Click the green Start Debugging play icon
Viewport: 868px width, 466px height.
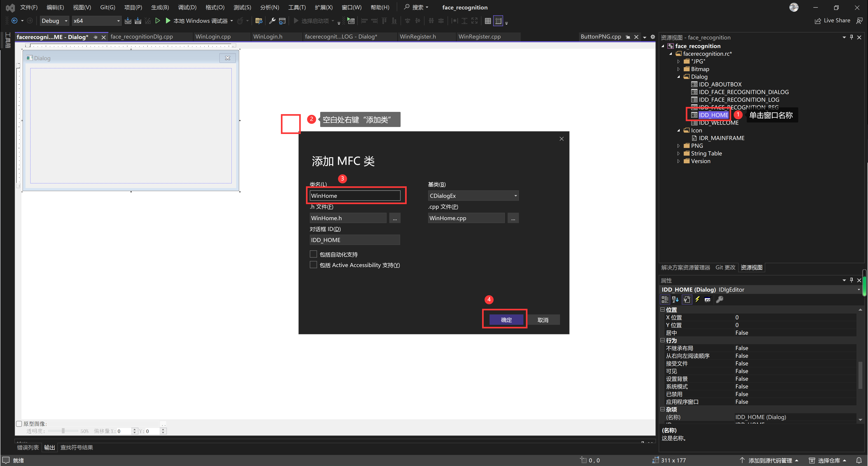click(168, 21)
